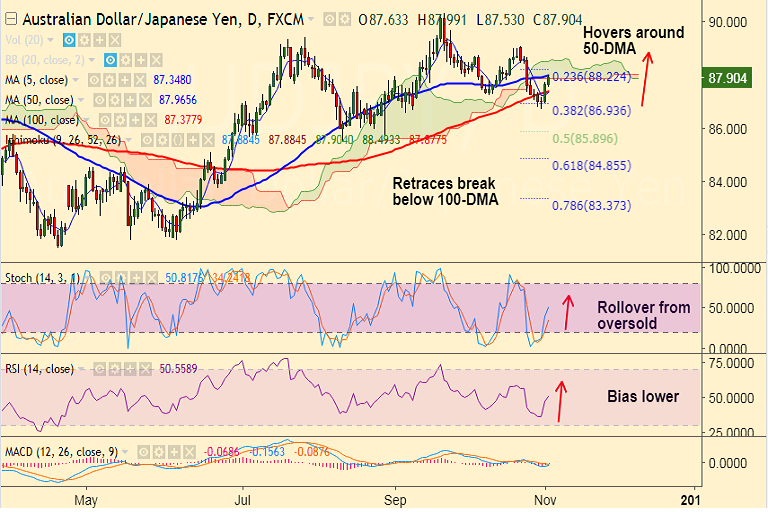The image size is (768, 512).
Task: Expand the MACD dropdown arrow
Action: (x=125, y=452)
